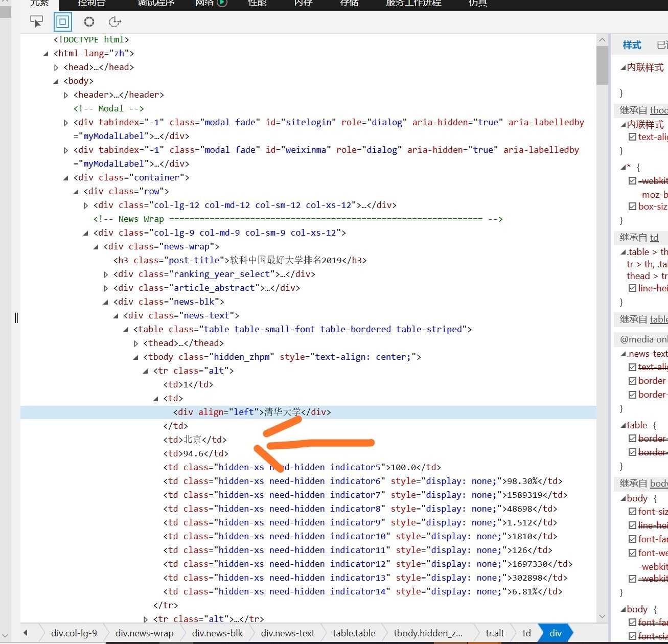Switch to 调试程序 tab
Screen dimensions: 668x644
[x=156, y=3]
